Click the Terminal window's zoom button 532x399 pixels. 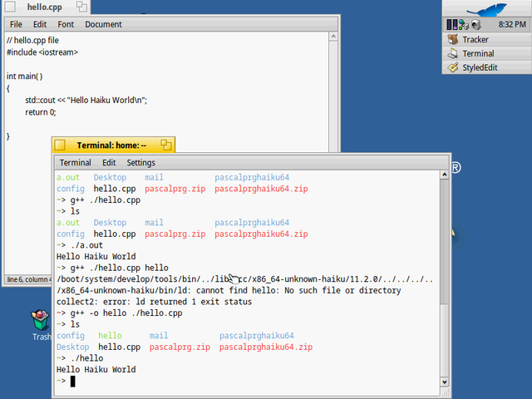point(166,145)
